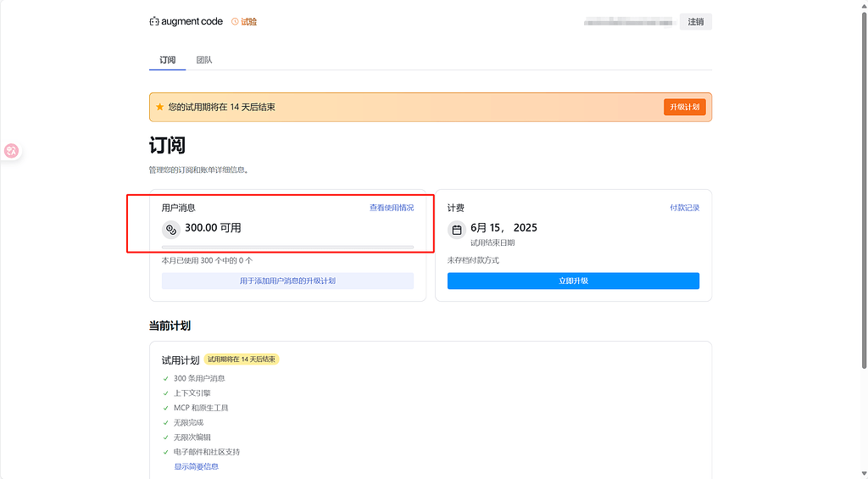Click the 管理您的订阅和账单详细信息 description text
The width and height of the screenshot is (868, 479).
point(199,170)
